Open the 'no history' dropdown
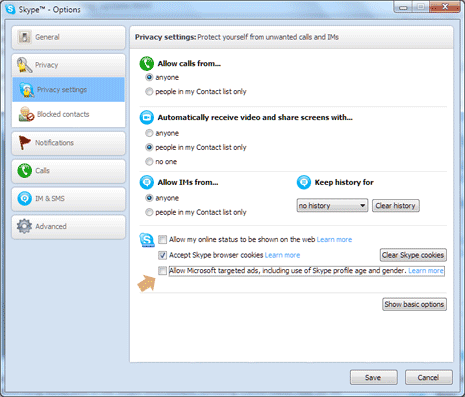The image size is (465, 397). point(332,205)
